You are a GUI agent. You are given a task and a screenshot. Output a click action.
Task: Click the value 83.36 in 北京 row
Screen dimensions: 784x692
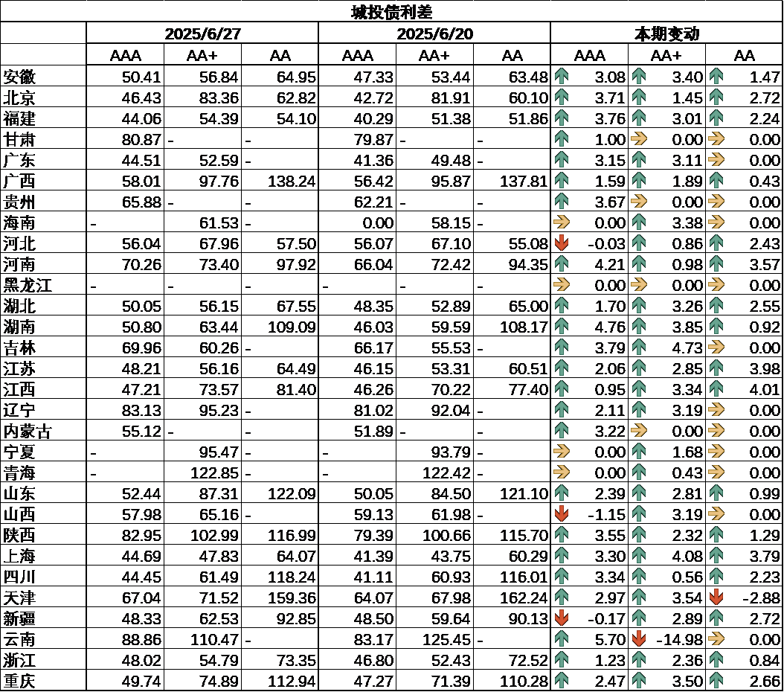point(219,97)
